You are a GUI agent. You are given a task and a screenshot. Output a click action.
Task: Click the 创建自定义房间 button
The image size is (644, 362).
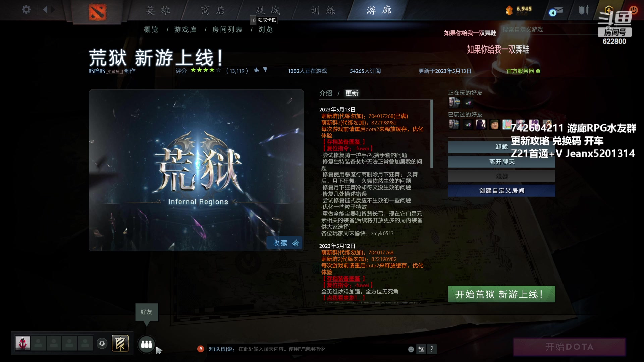pyautogui.click(x=501, y=190)
